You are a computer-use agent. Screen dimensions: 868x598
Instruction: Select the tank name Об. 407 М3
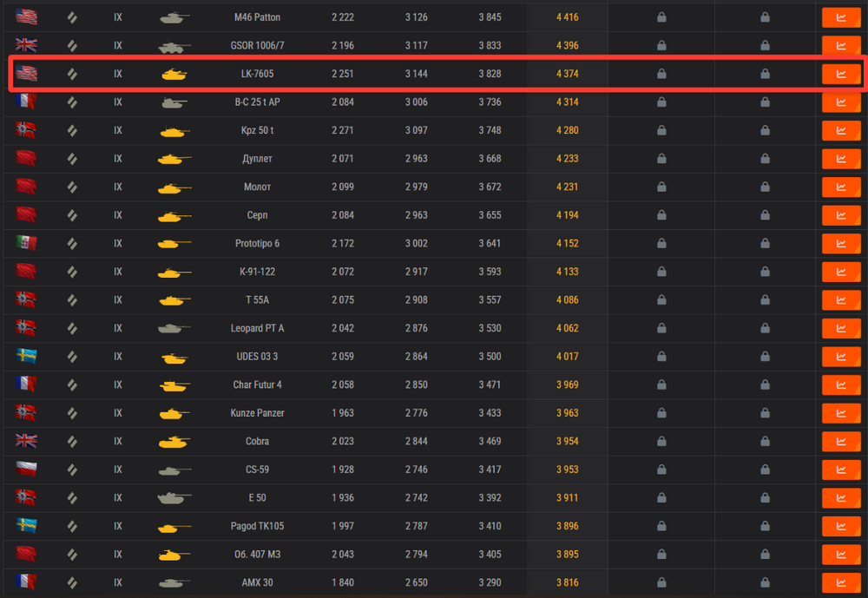tap(258, 554)
